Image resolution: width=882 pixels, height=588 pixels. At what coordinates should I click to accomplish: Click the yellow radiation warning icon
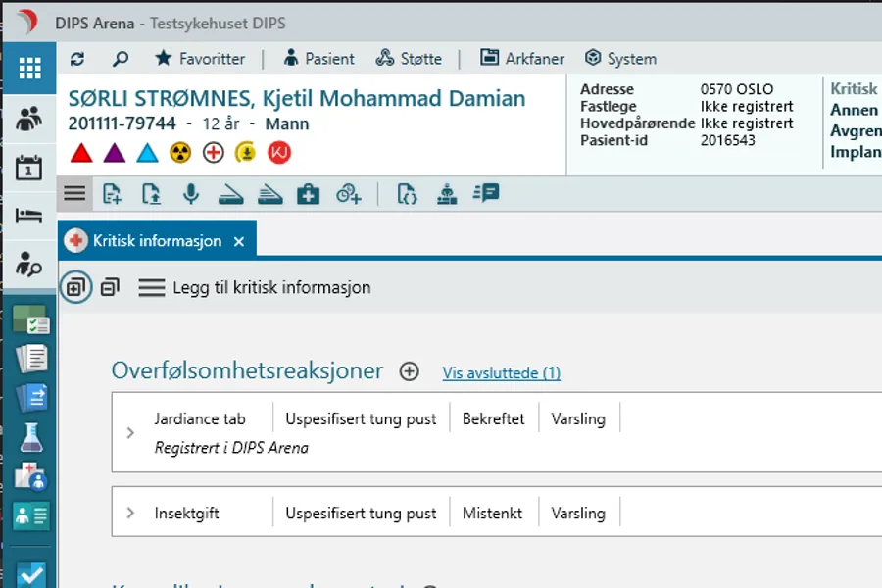[x=180, y=153]
